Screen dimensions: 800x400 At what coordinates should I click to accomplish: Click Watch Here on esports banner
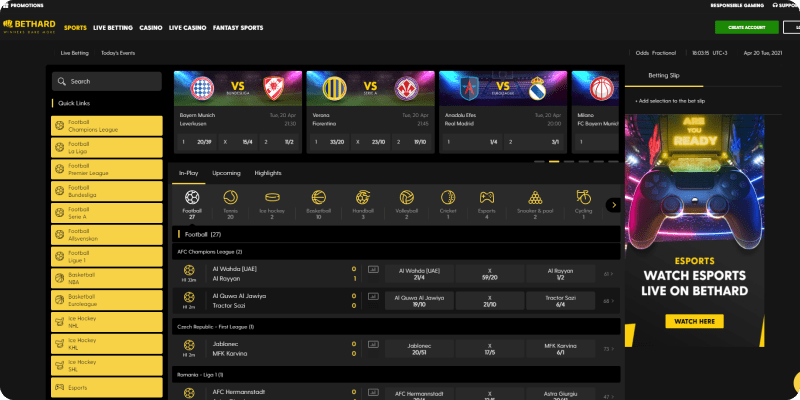[694, 321]
